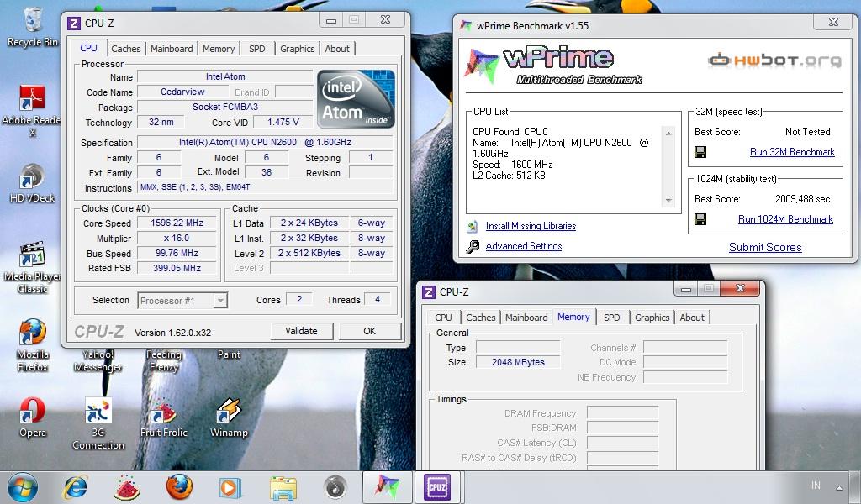Open Graphics tab in top CPU-Z
Screen dimensions: 861x504
click(x=297, y=49)
